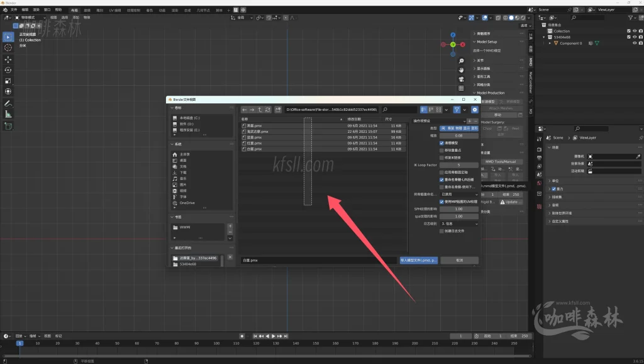This screenshot has height=364, width=644.
Task: Enable the 创建日志文件 checkbox
Action: click(x=441, y=231)
